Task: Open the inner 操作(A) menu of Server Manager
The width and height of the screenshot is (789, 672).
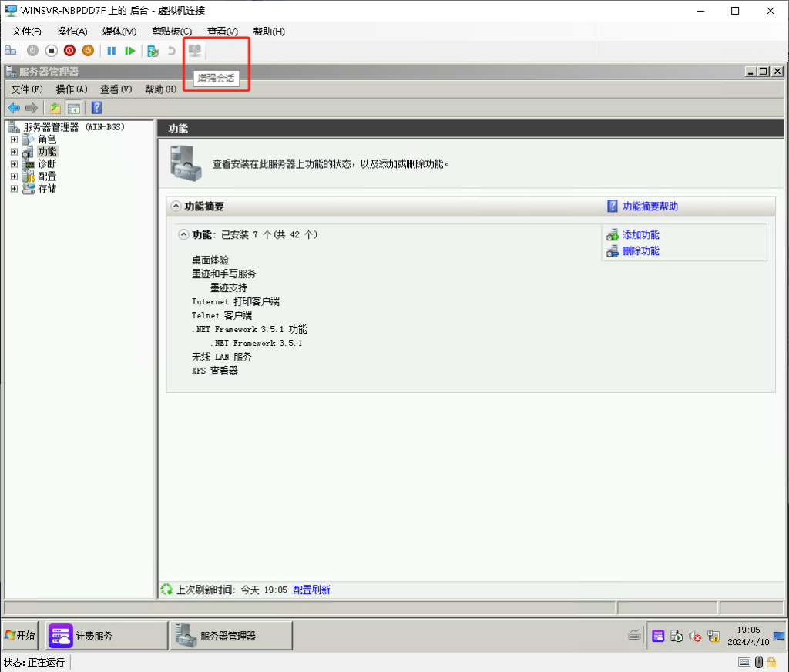Action: click(x=71, y=89)
